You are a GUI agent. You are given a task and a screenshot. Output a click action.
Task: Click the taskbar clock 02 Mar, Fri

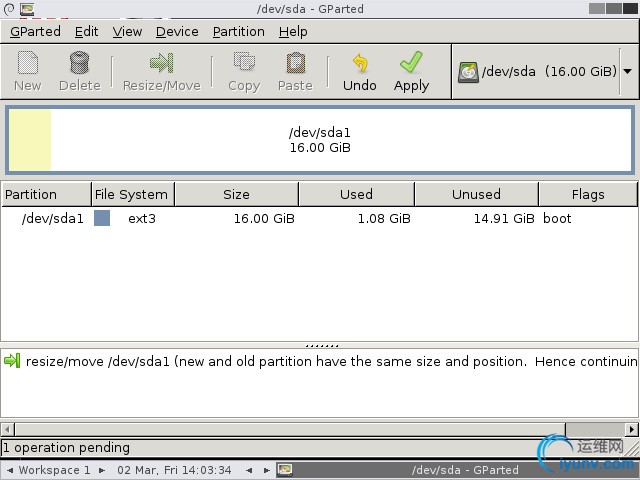coord(174,470)
